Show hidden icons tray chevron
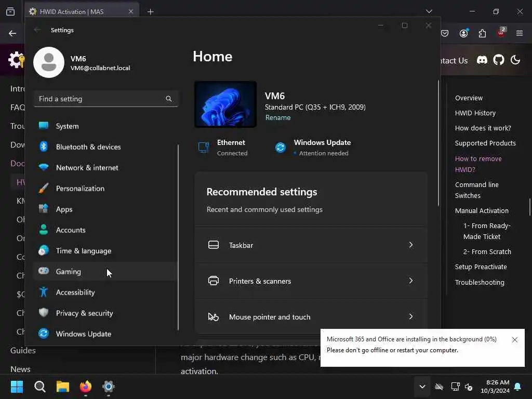This screenshot has width=532, height=399. (x=422, y=387)
